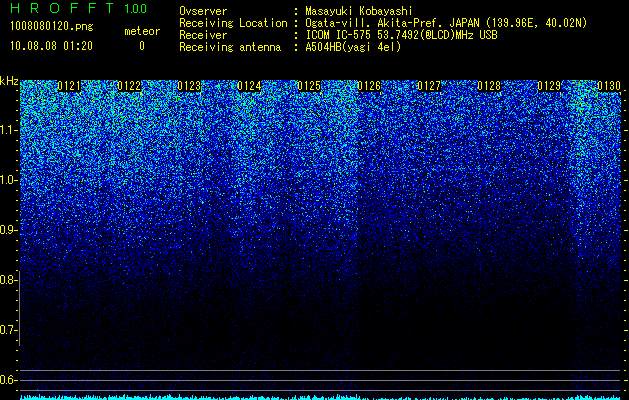Click the 0129 time marker
This screenshot has height=400, width=629.
[x=549, y=86]
